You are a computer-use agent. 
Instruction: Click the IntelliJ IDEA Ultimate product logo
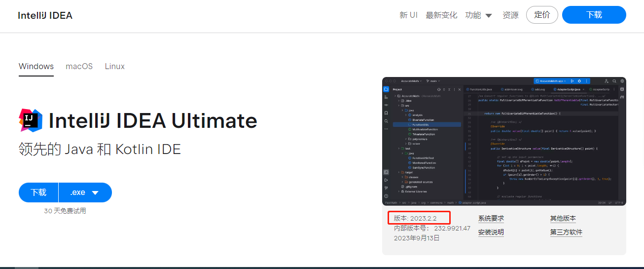click(x=31, y=120)
